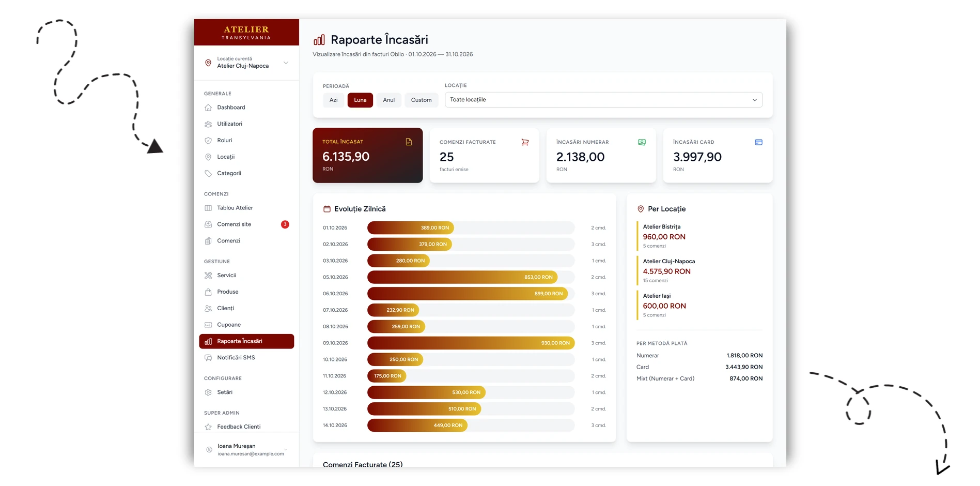Click the Notificări SMS chat icon
Viewport: 980px width, 486px height.
(x=208, y=358)
